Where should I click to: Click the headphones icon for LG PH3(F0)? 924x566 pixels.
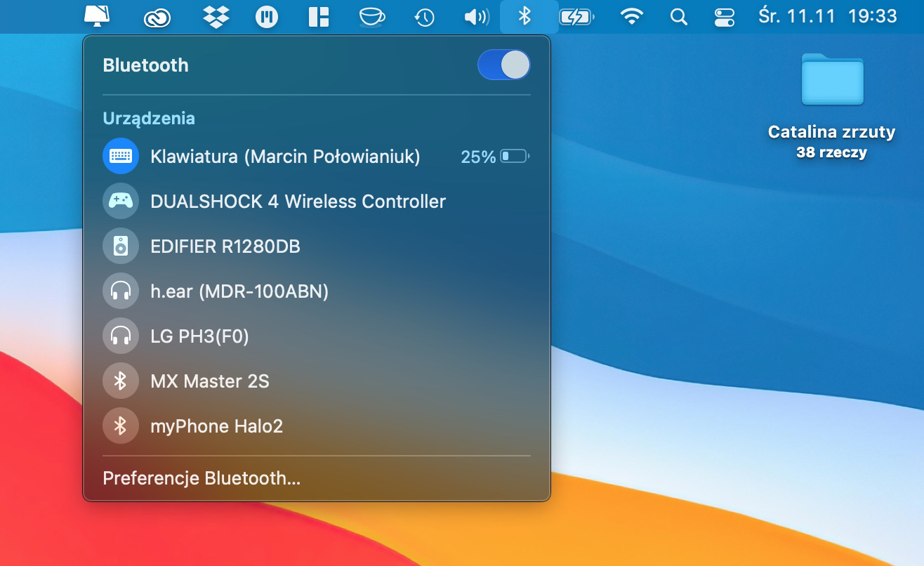click(x=121, y=336)
